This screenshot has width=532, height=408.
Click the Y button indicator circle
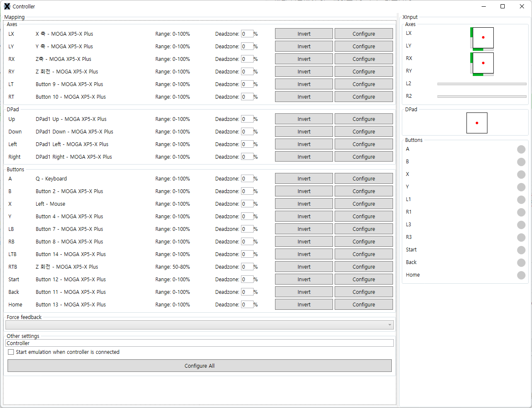point(521,187)
